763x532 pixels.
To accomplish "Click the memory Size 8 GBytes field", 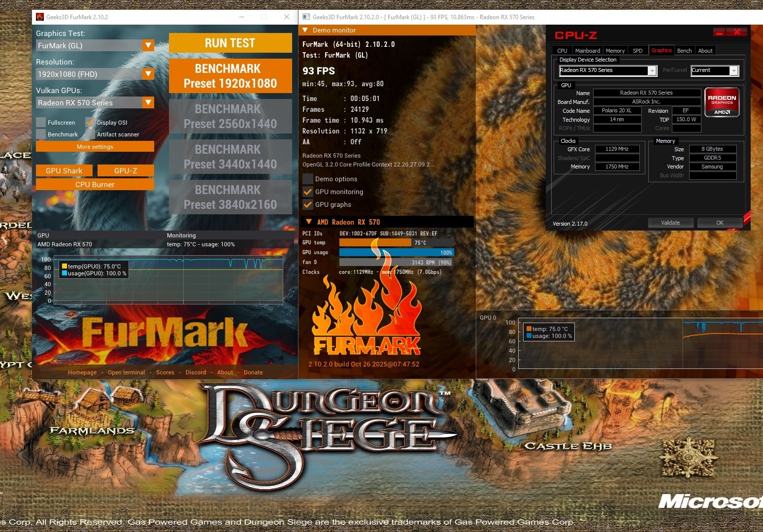I will coord(712,149).
